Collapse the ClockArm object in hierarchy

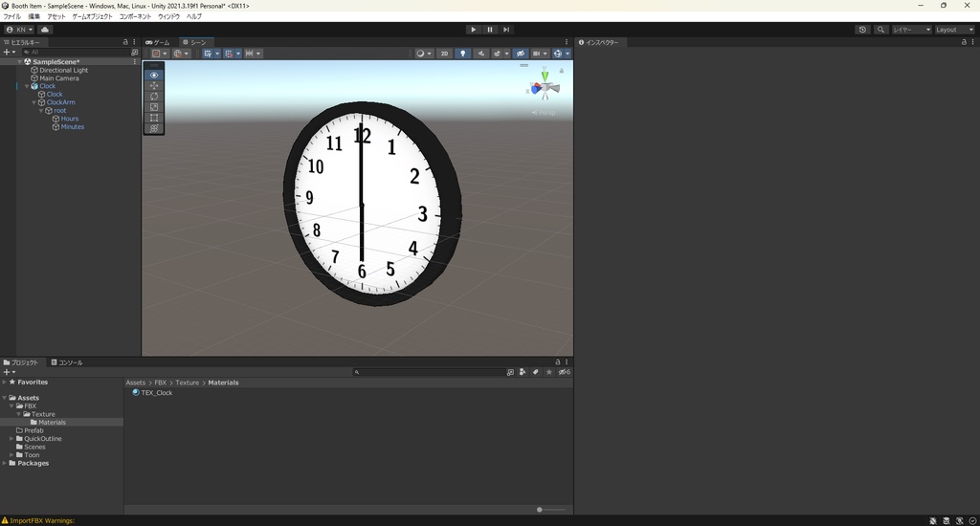pos(33,102)
